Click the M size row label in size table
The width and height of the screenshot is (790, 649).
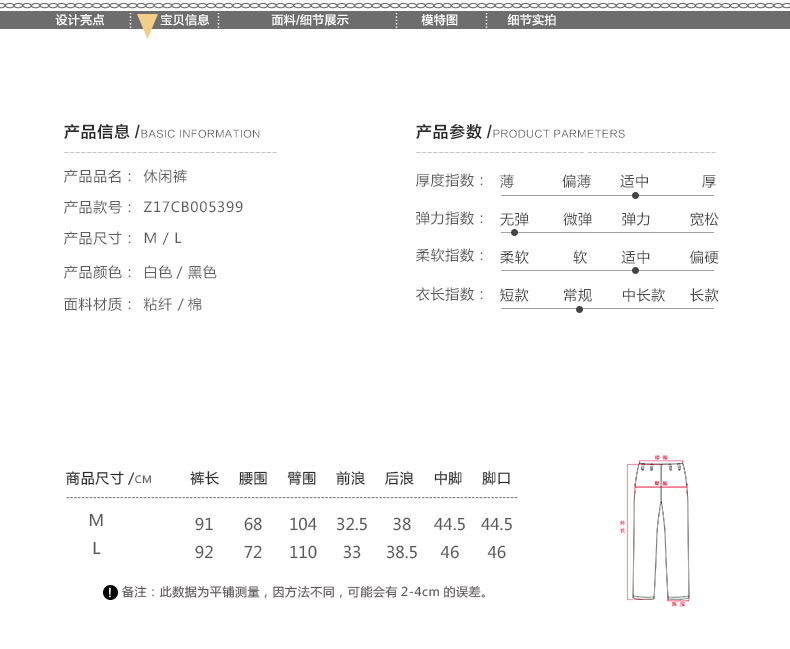[96, 521]
